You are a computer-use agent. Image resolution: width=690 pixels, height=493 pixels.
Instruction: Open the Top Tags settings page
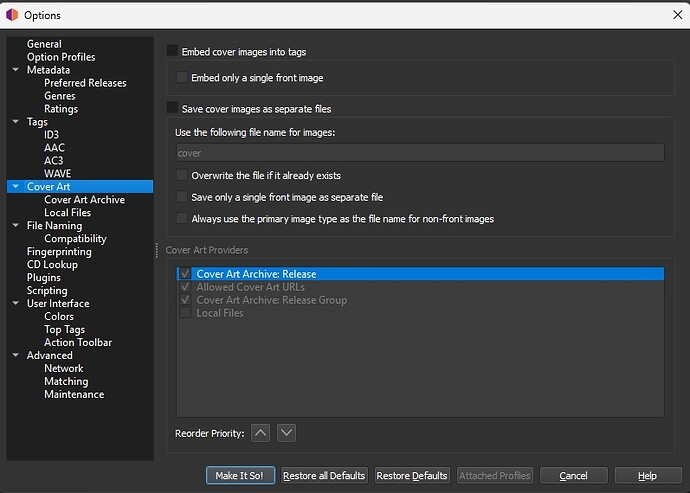pyautogui.click(x=64, y=329)
